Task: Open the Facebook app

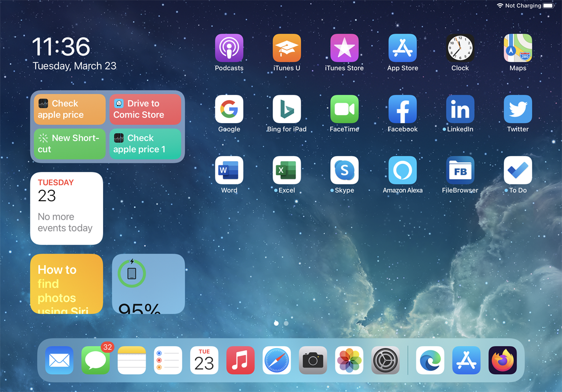Action: click(x=402, y=109)
